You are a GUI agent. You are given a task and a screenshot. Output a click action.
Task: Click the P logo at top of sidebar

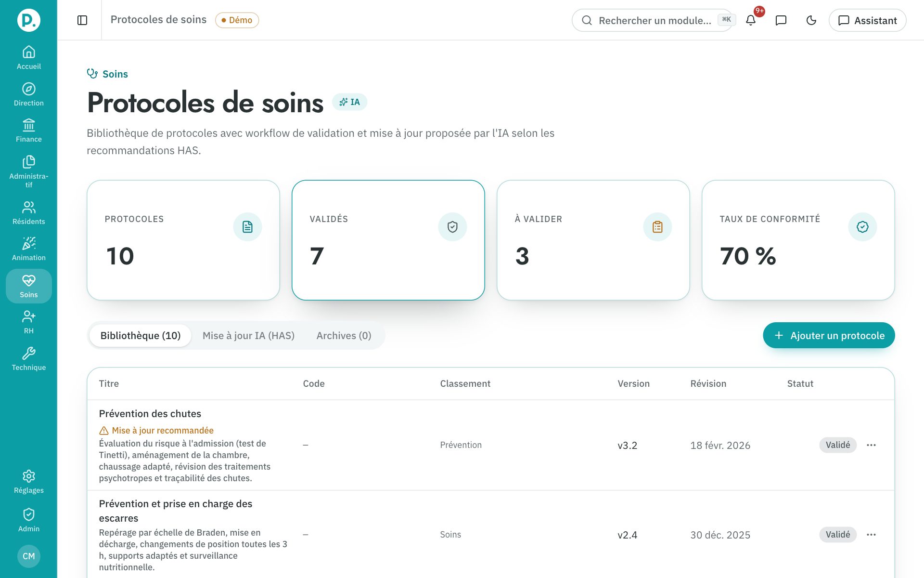(x=28, y=20)
